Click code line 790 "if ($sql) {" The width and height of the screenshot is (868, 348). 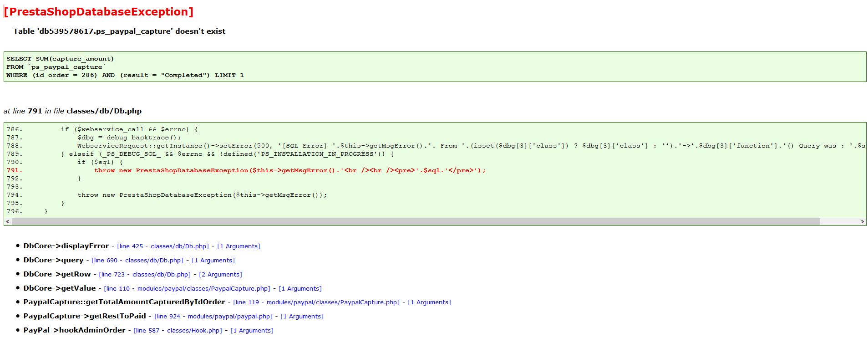[65, 162]
